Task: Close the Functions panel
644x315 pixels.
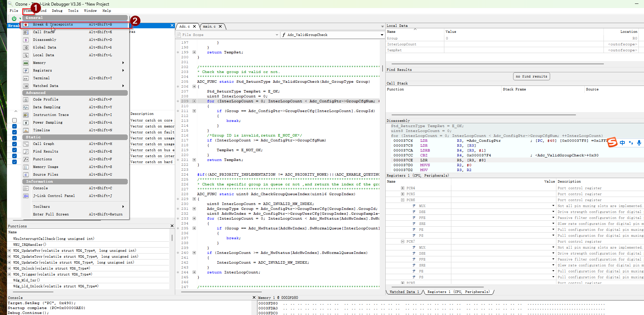Action: 172,226
